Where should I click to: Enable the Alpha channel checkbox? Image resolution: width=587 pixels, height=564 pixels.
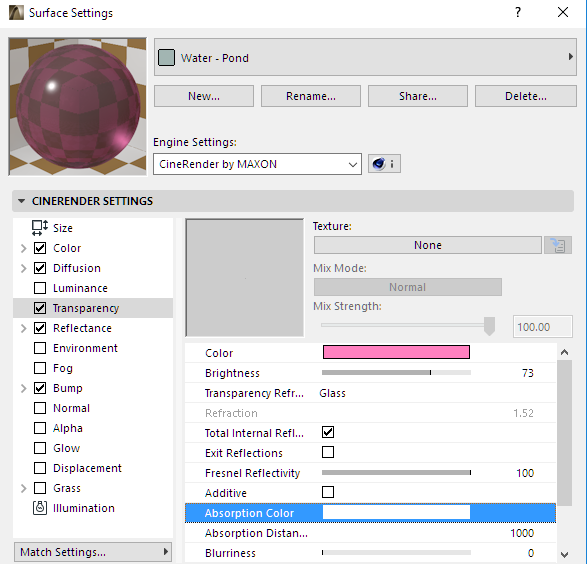tap(40, 428)
